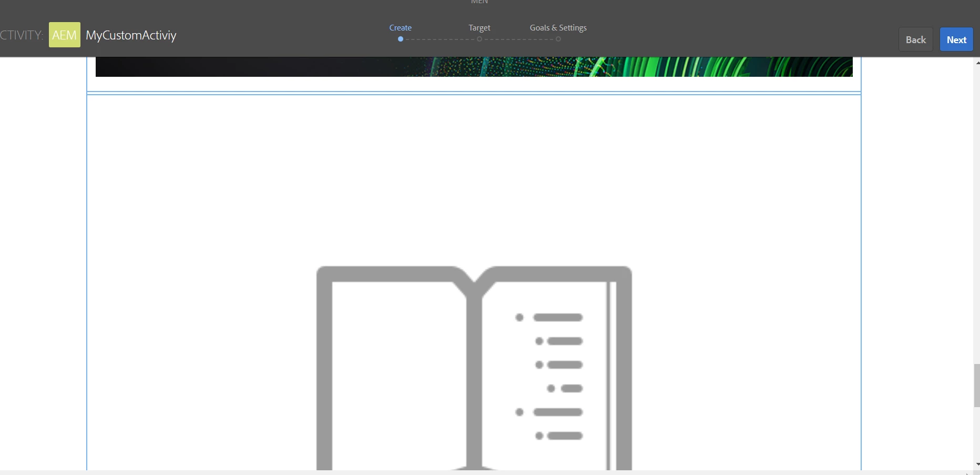Click the Create step progress dot
The image size is (980, 475).
pos(401,39)
